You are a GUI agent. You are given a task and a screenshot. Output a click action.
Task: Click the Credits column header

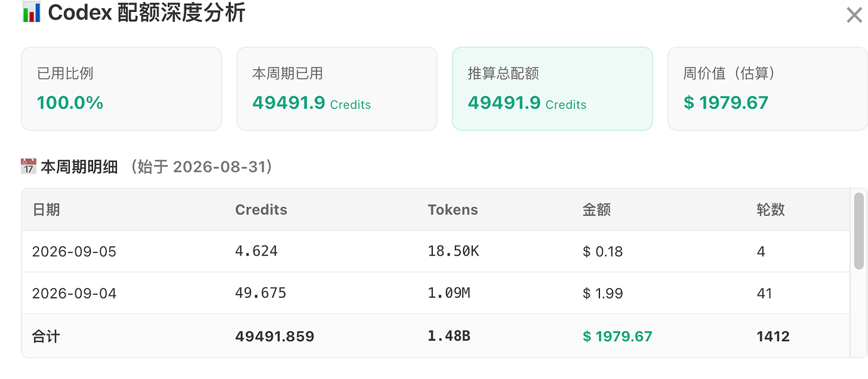261,210
